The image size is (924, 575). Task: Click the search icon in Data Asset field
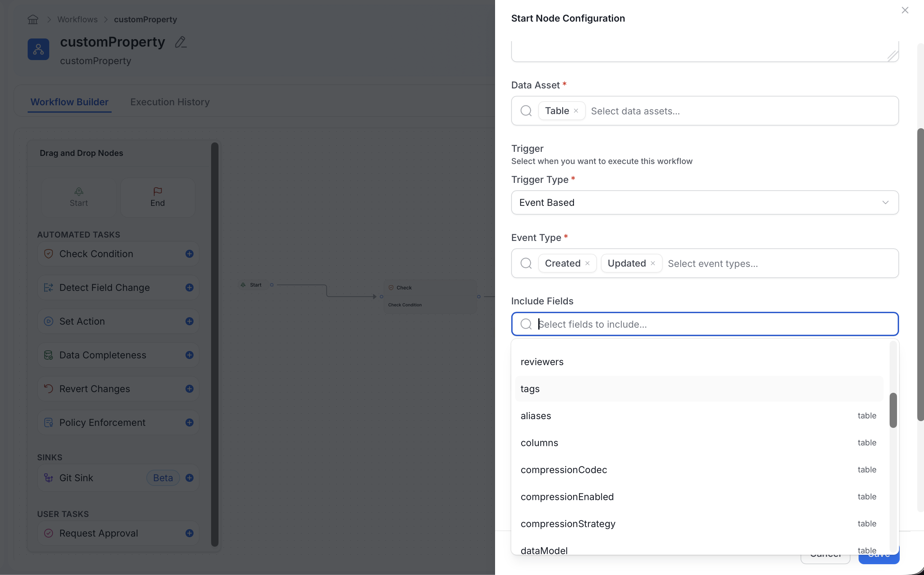(526, 111)
